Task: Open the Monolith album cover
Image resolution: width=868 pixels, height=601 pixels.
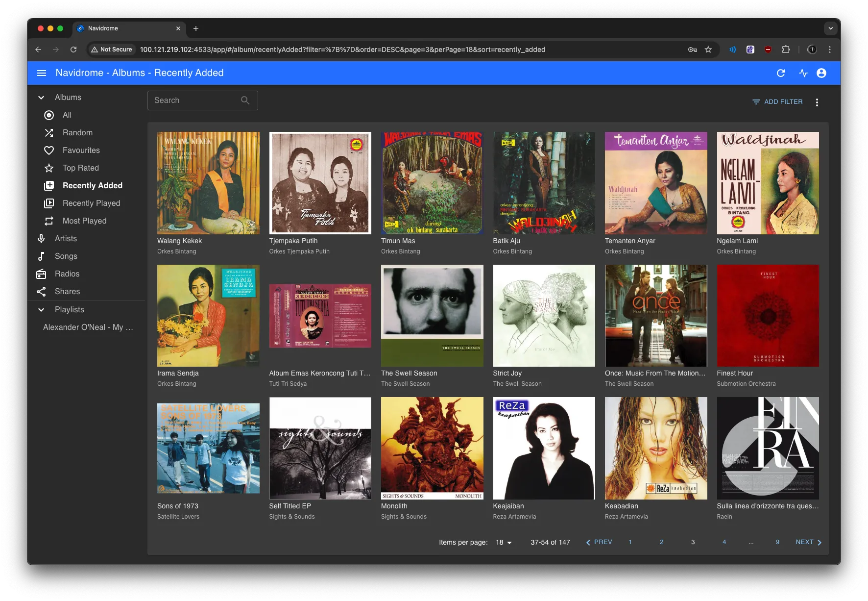Action: click(x=432, y=448)
